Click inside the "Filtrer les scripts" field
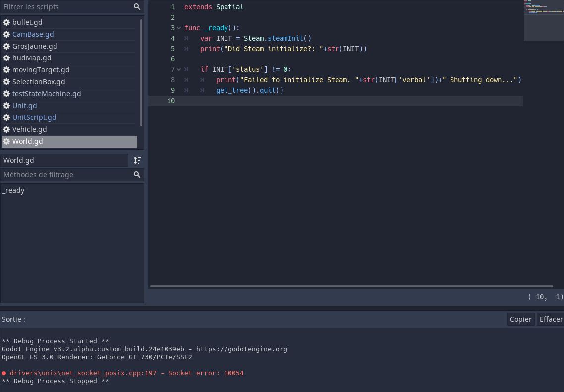Viewport: 564px width, 392px height. click(64, 7)
